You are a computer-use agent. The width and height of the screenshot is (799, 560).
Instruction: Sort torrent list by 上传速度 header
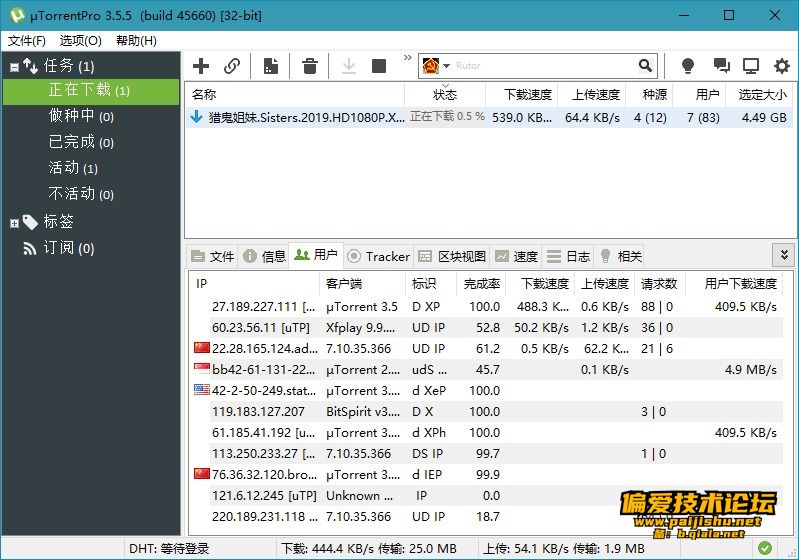592,94
